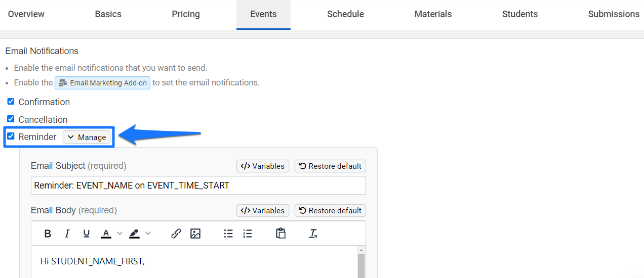Select the text color tool
The height and width of the screenshot is (278, 644).
click(106, 234)
